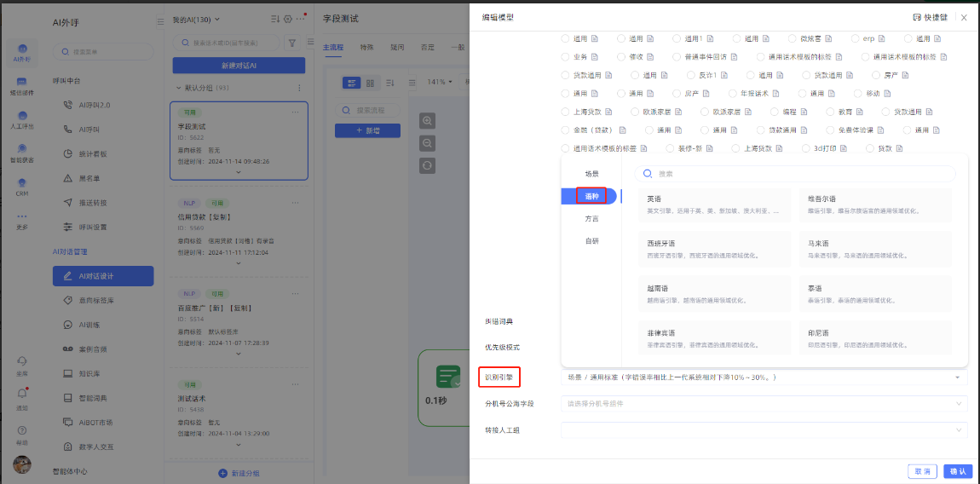Open the 通知 bell icon
This screenshot has height=484, width=980.
[22, 394]
